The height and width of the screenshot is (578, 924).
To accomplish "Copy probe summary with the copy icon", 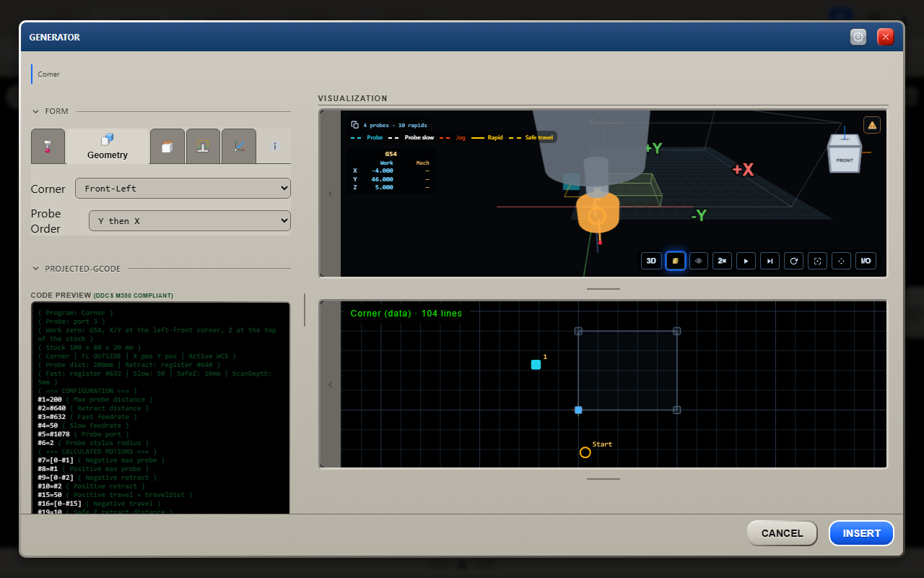I will click(x=354, y=125).
